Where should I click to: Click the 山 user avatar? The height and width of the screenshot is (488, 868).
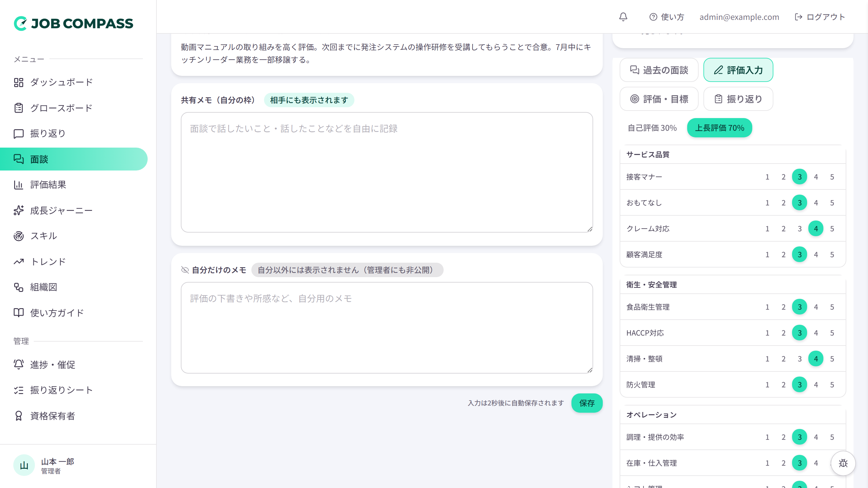tap(24, 465)
